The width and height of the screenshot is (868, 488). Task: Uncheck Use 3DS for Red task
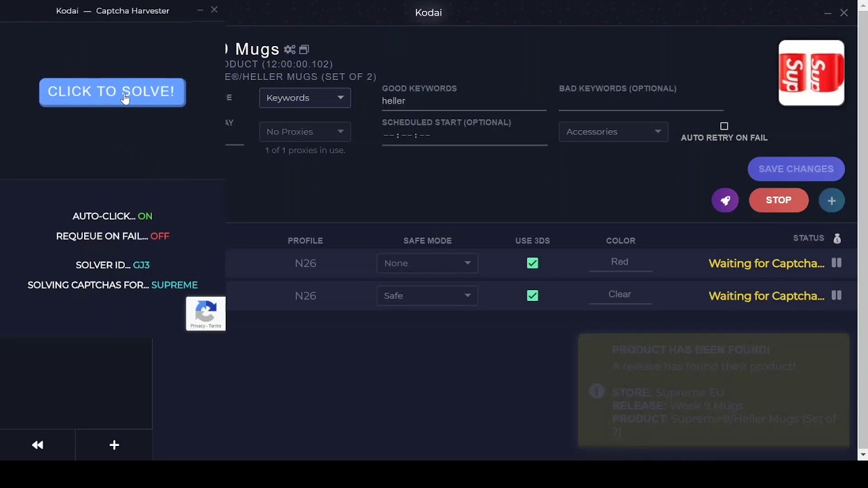pyautogui.click(x=532, y=263)
